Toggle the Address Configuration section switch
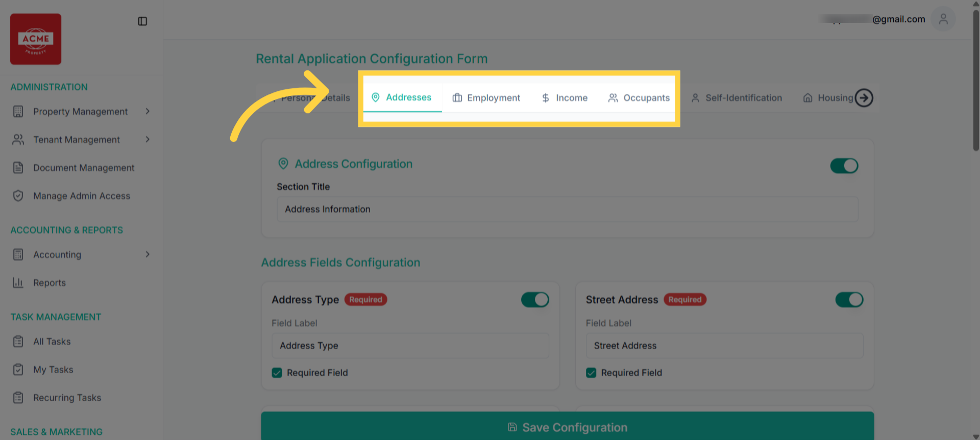This screenshot has height=440, width=980. (844, 166)
